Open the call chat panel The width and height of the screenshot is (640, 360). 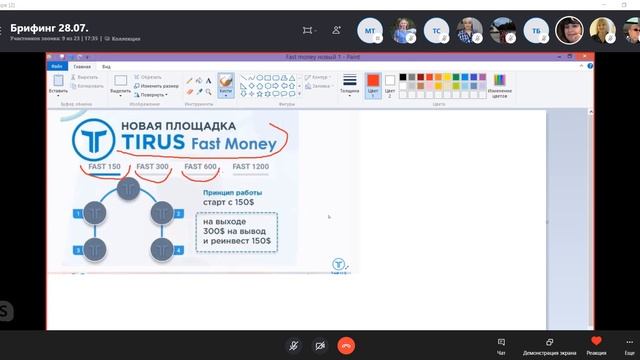[501, 346]
